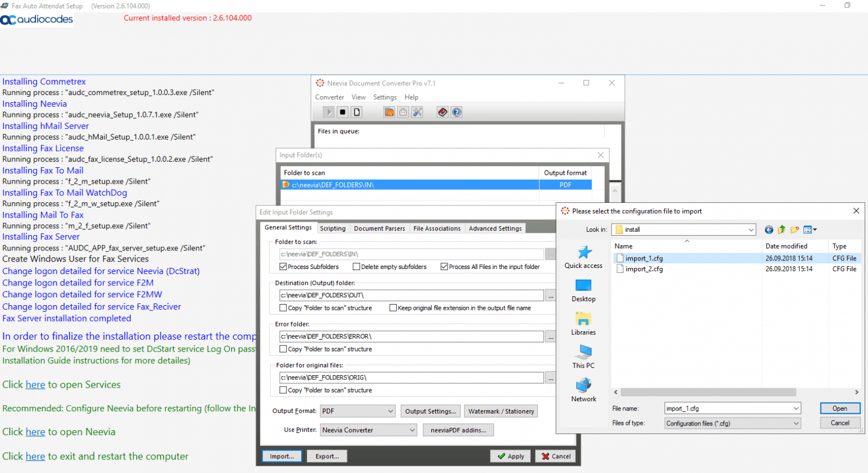This screenshot has width=868, height=473.
Task: Click the blue question mark About icon
Action: (x=457, y=112)
